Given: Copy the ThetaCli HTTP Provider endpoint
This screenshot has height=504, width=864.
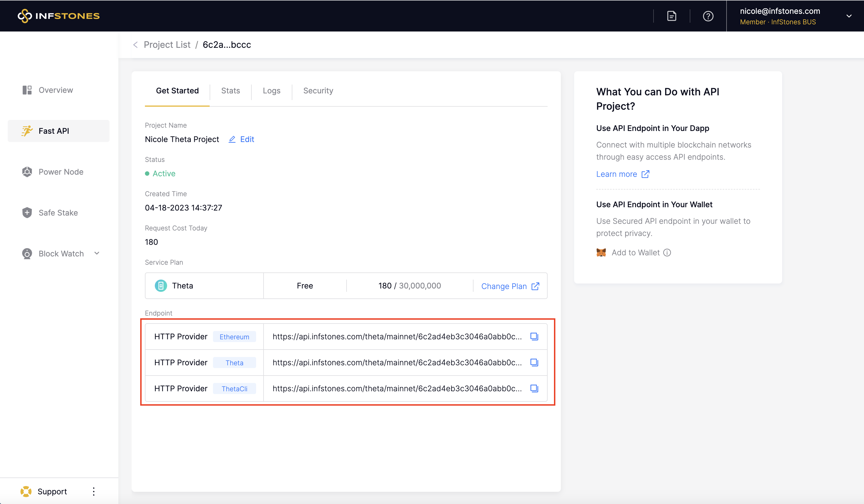Looking at the screenshot, I should click(534, 388).
